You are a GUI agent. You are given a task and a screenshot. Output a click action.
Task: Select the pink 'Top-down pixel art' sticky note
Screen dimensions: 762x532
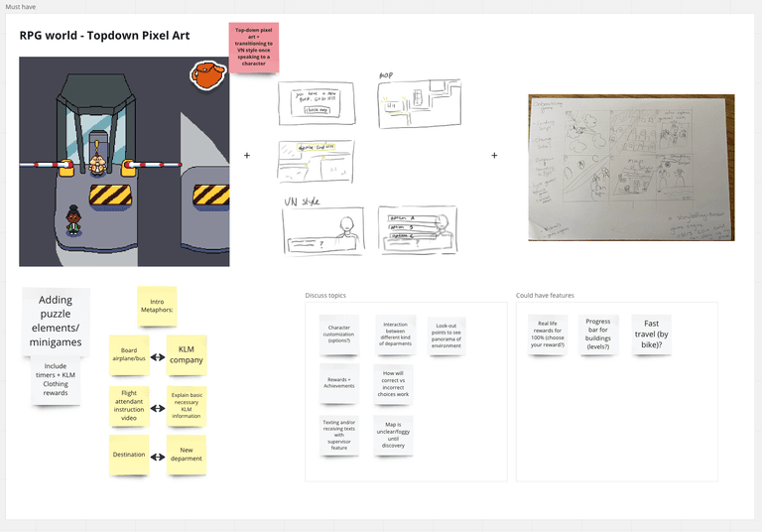point(254,48)
